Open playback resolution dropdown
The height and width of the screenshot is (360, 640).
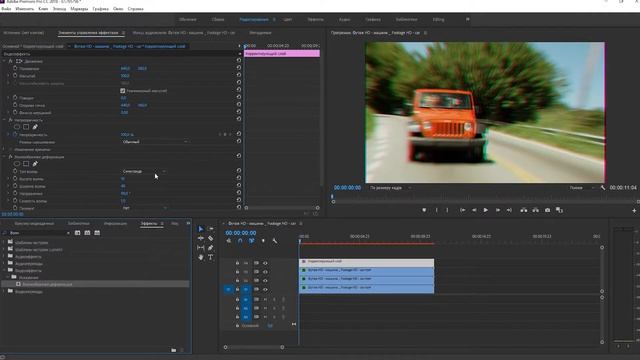coord(582,188)
